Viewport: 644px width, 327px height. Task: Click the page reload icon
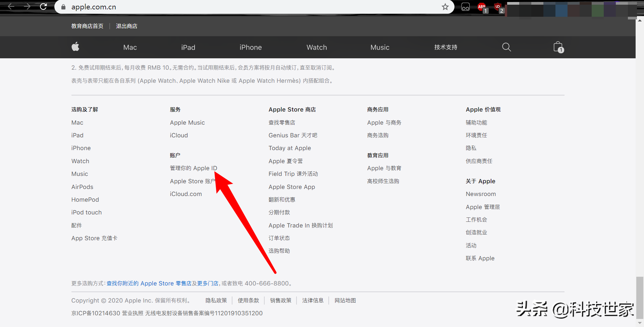[x=43, y=6]
